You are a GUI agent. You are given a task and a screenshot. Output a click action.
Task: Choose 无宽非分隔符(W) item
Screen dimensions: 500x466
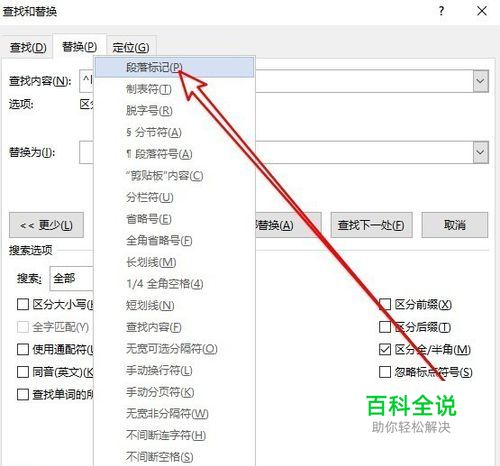coord(174,414)
